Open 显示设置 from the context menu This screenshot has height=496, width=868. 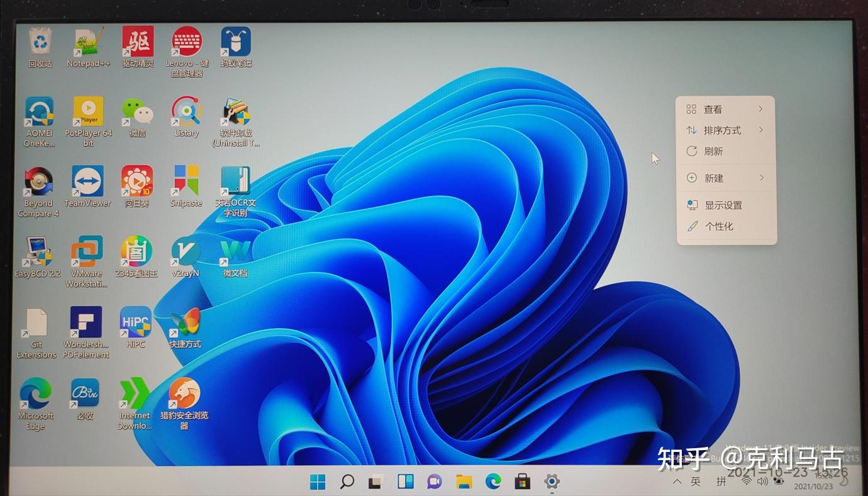[x=726, y=205]
